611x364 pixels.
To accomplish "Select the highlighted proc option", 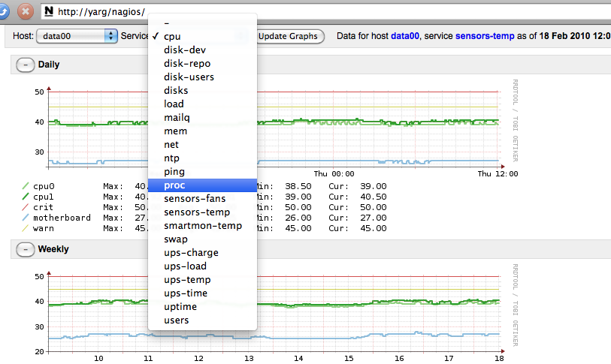I will pos(202,185).
